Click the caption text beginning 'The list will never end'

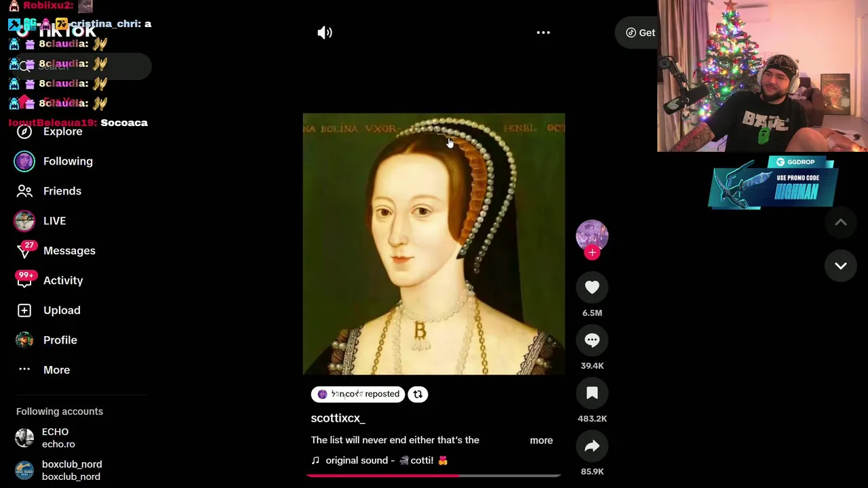pos(395,441)
